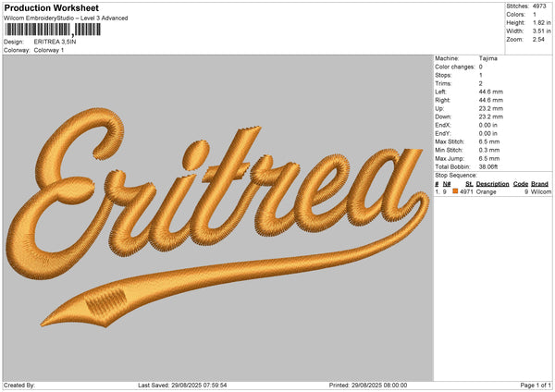
Task: Click the Height value '1.82 in'
Action: 542,22
